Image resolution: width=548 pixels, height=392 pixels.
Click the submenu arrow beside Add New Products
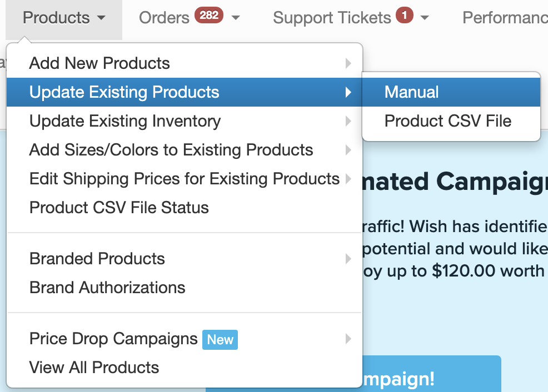coord(348,63)
